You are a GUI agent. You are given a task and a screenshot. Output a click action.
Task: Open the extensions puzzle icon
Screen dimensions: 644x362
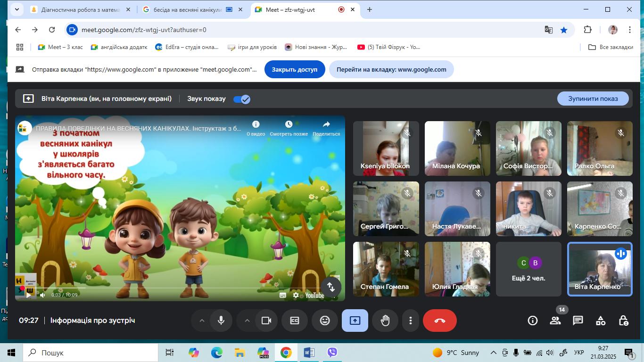point(587,30)
